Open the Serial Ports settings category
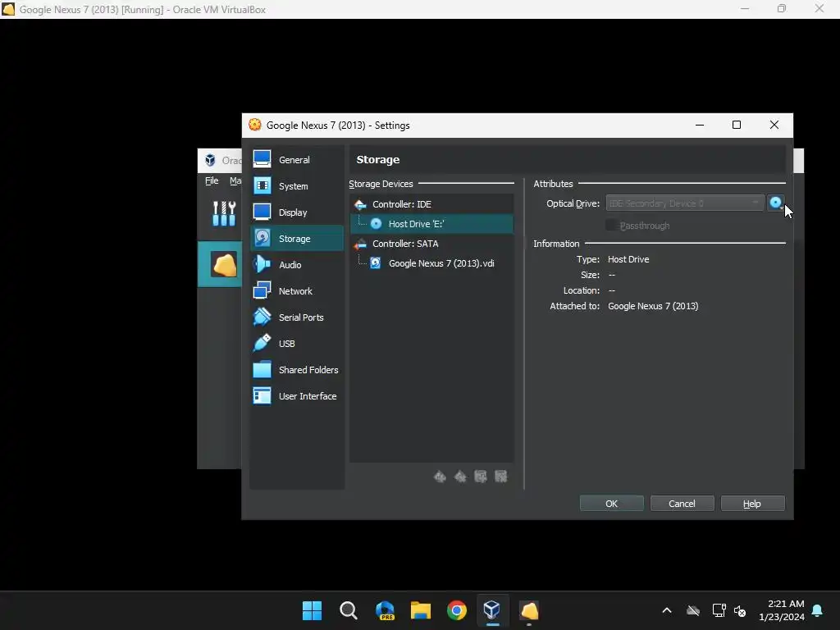Image resolution: width=840 pixels, height=630 pixels. (297, 317)
